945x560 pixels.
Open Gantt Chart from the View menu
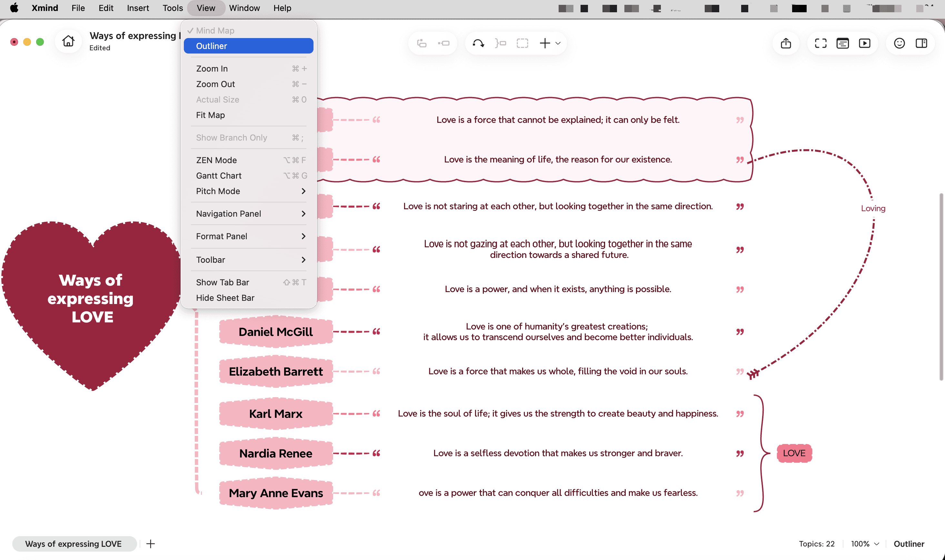pos(248,175)
